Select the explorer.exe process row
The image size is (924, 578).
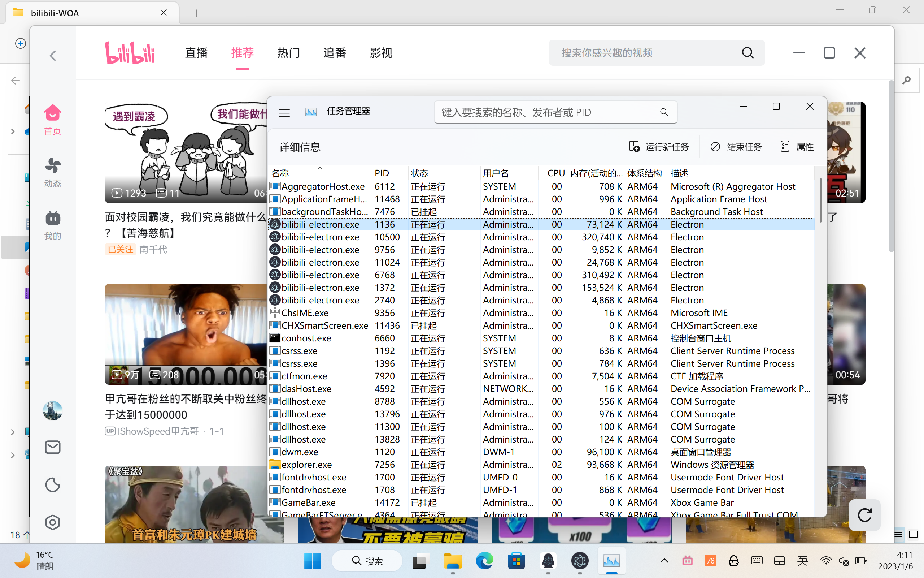click(541, 465)
